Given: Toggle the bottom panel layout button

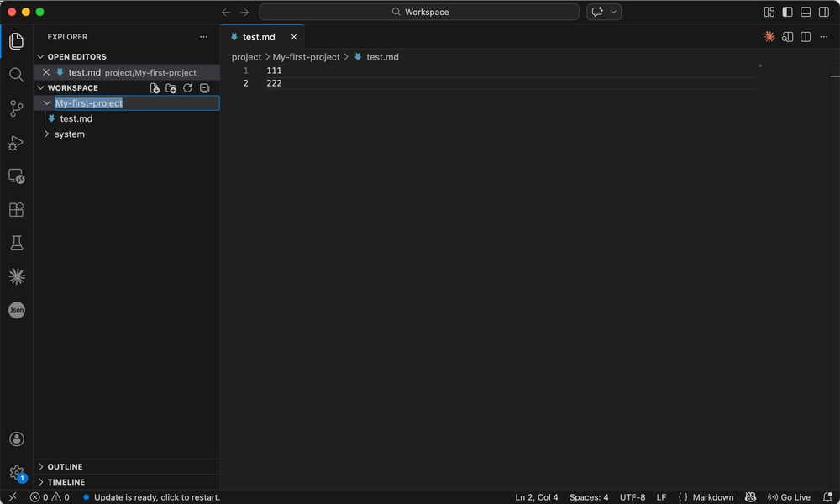Looking at the screenshot, I should click(806, 12).
